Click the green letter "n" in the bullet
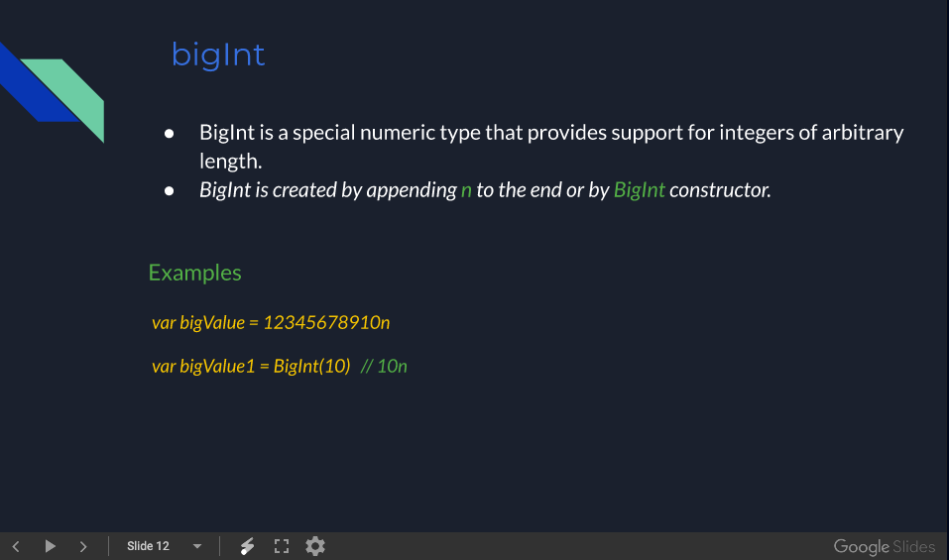The height and width of the screenshot is (560, 949). coord(466,190)
